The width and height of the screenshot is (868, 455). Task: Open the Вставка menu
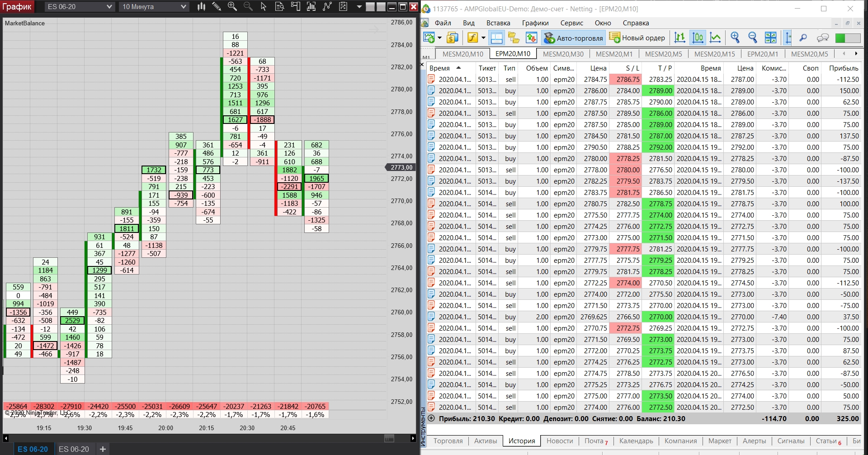click(x=498, y=23)
